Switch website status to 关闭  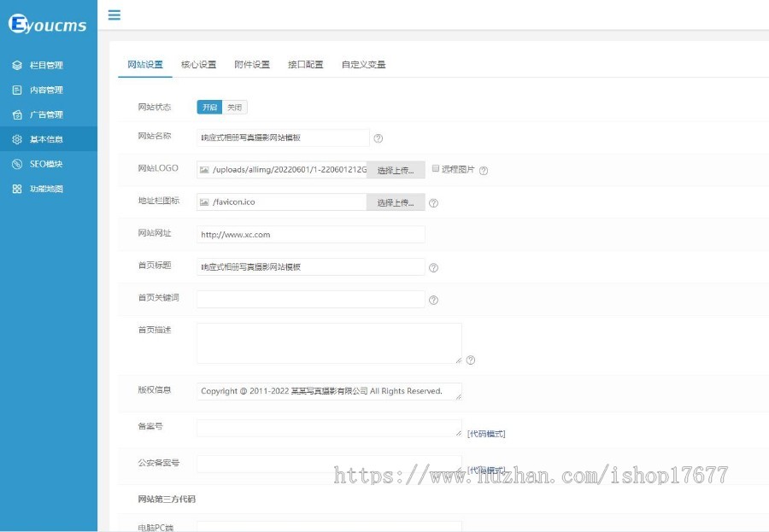(234, 107)
